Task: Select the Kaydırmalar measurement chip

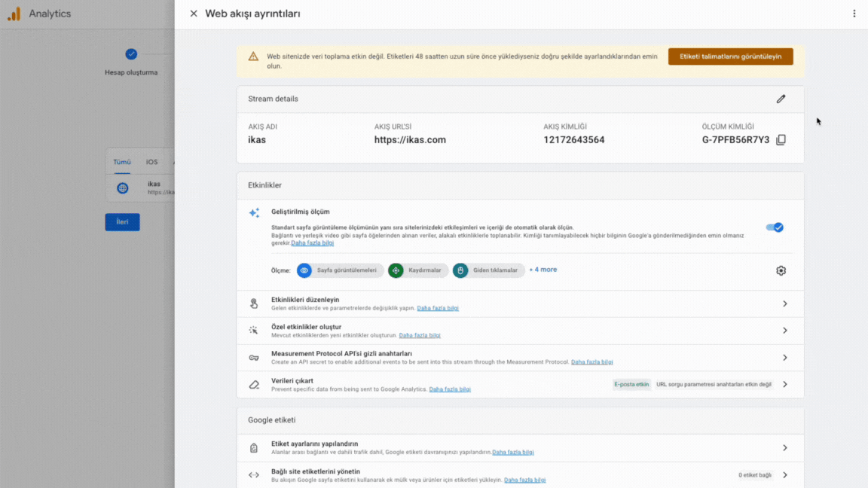Action: point(418,270)
